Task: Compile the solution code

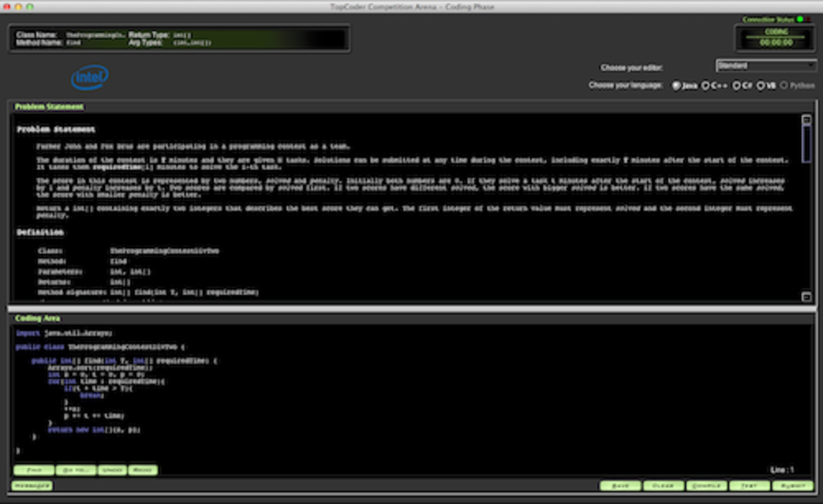Action: pos(707,486)
